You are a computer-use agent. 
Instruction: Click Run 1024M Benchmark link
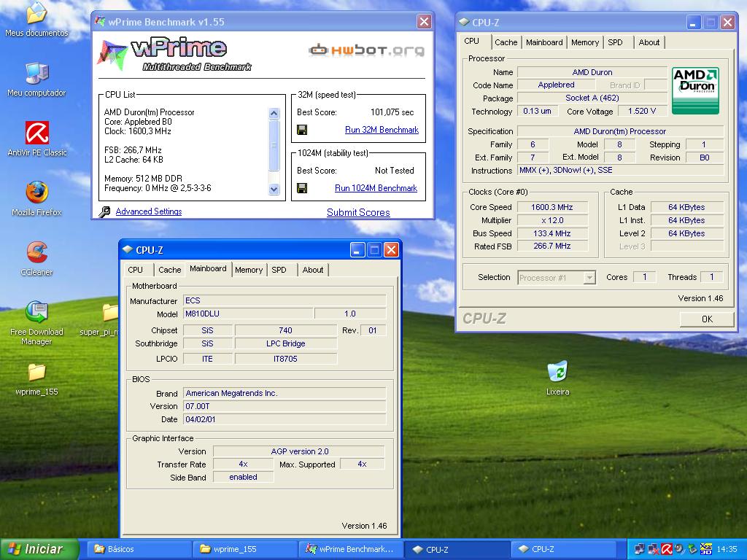(x=376, y=188)
